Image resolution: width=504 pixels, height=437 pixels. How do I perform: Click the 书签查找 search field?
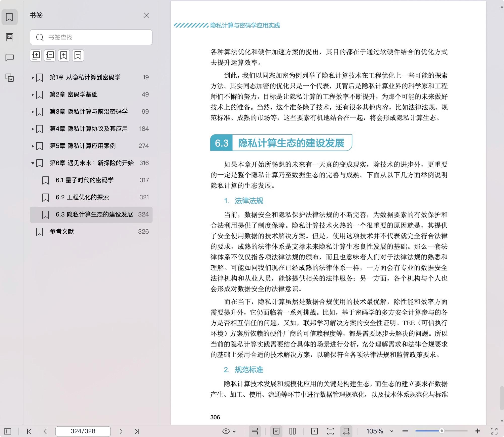[91, 37]
